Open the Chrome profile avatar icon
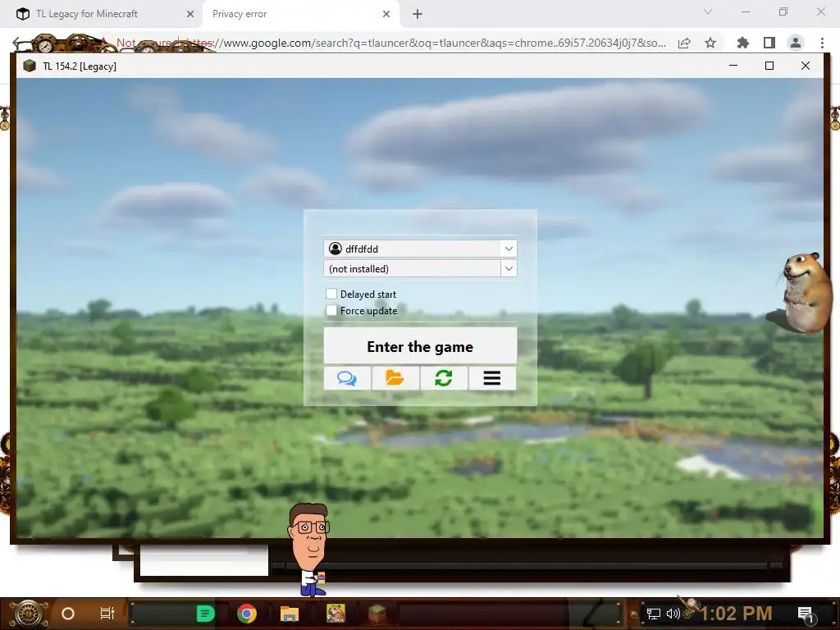840x630 pixels. click(x=796, y=43)
